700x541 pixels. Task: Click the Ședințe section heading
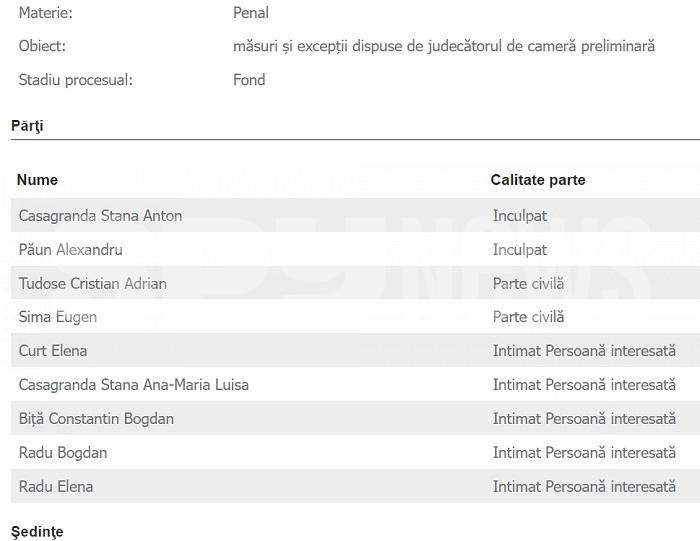pos(37,532)
